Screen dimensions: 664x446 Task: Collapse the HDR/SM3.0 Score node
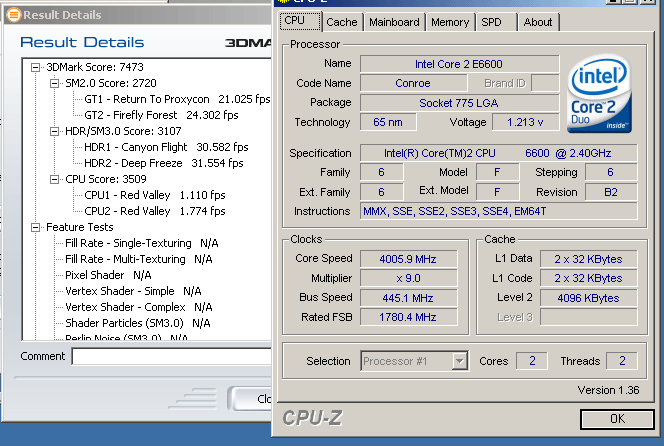pos(55,131)
